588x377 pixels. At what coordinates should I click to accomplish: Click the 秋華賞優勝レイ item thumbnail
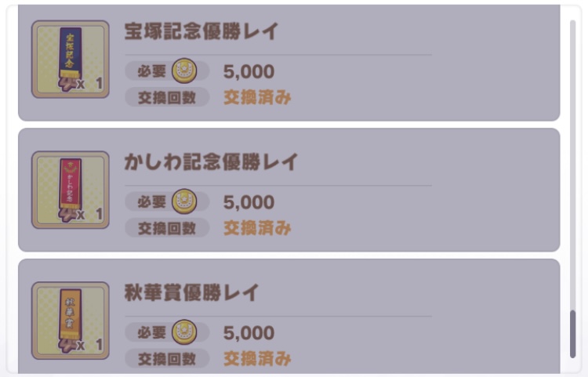[71, 321]
